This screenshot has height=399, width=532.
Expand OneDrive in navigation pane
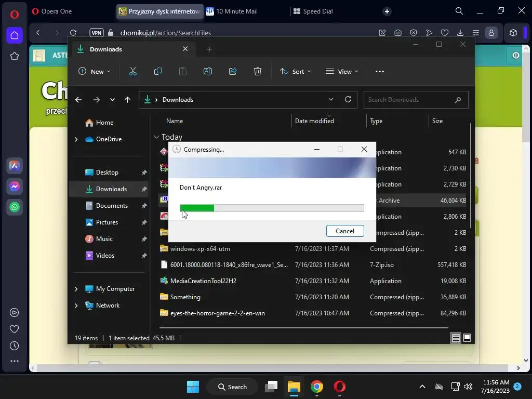tap(76, 139)
